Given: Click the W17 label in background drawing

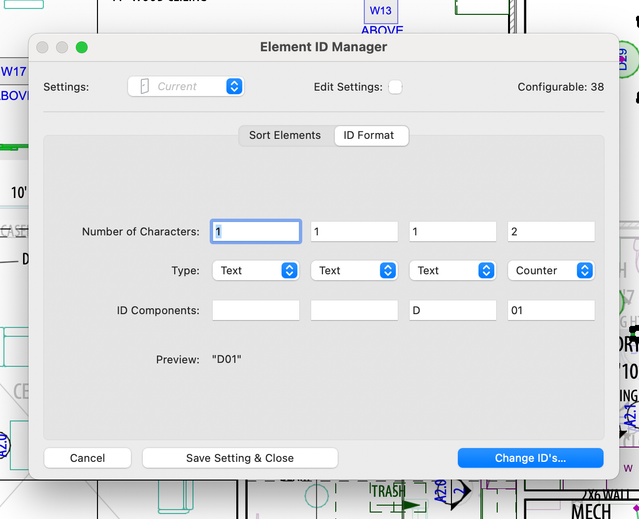Looking at the screenshot, I should [13, 71].
